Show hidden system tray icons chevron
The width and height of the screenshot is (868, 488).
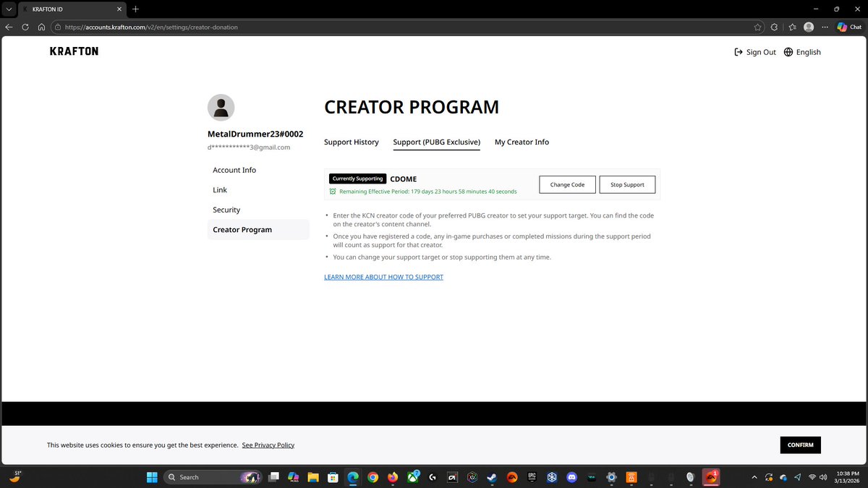pos(754,477)
